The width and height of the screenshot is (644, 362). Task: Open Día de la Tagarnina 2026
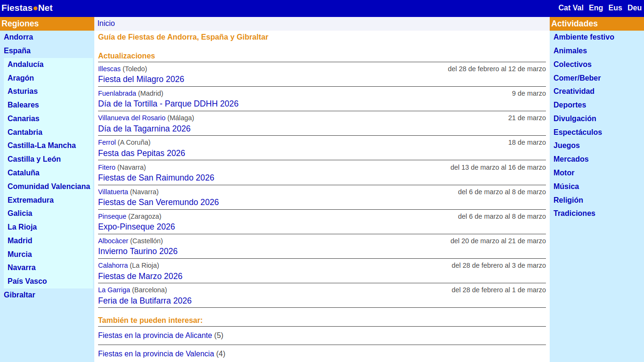tap(144, 129)
